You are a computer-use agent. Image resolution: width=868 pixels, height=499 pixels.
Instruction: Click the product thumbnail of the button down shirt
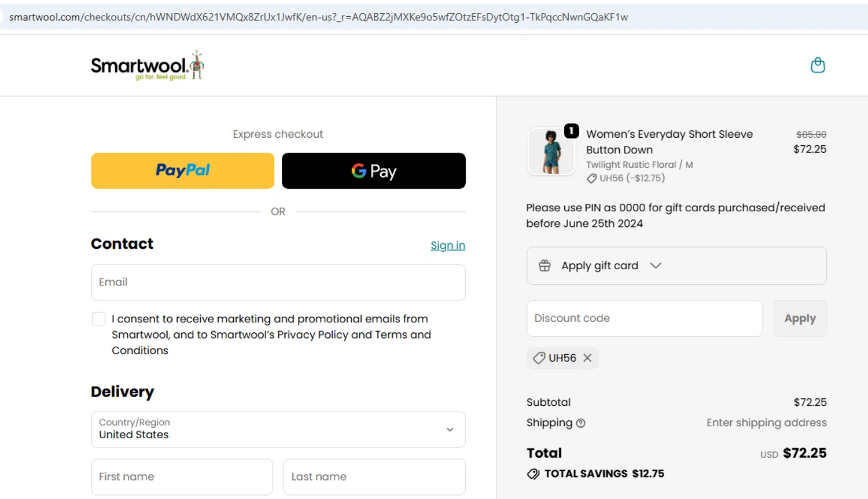coord(551,151)
